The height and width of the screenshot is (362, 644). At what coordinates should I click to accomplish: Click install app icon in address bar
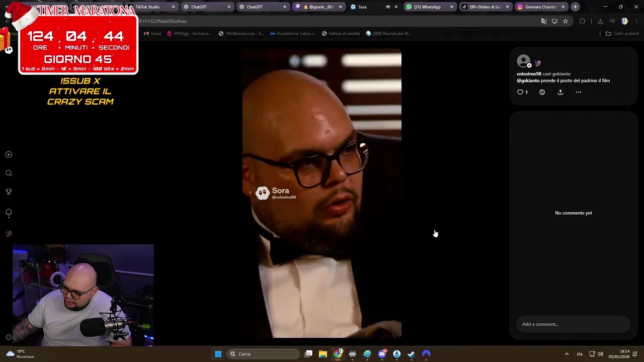(x=554, y=21)
